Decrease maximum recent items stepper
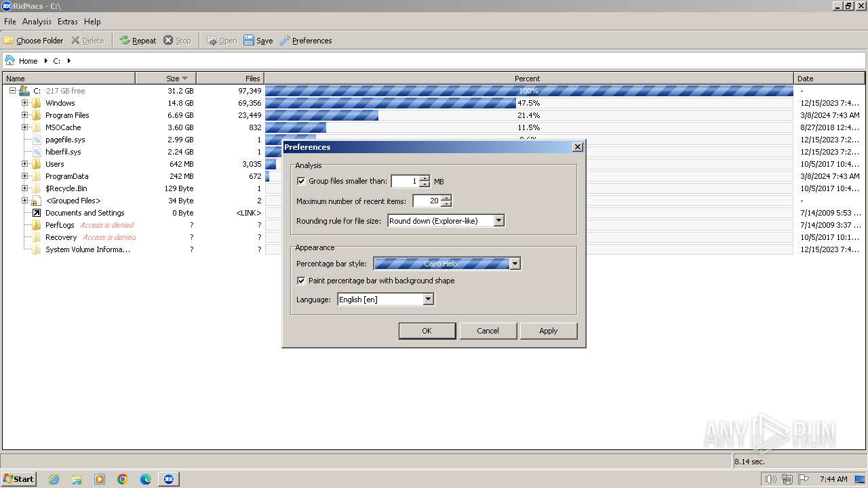The height and width of the screenshot is (488, 868). pyautogui.click(x=446, y=204)
